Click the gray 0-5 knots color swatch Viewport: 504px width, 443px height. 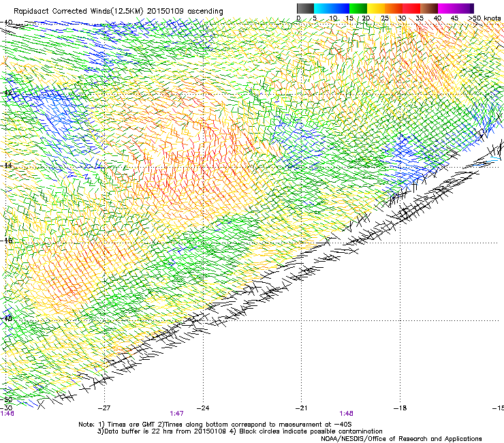[x=305, y=8]
